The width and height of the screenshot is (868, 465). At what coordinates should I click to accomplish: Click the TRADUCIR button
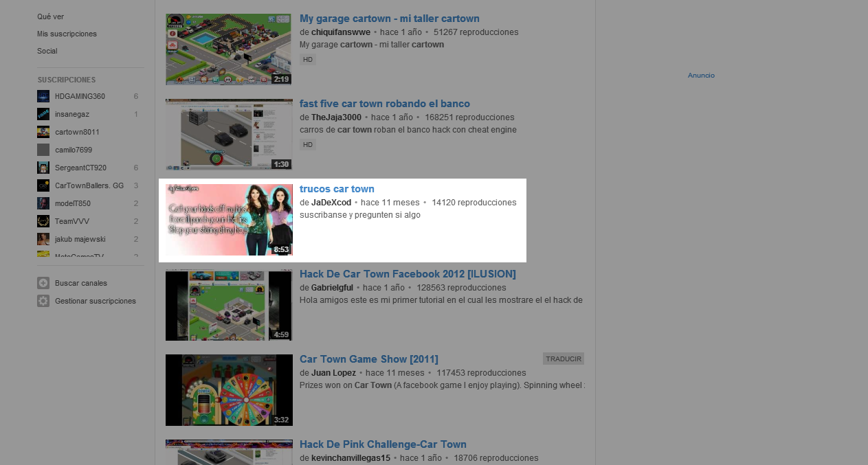tap(564, 359)
